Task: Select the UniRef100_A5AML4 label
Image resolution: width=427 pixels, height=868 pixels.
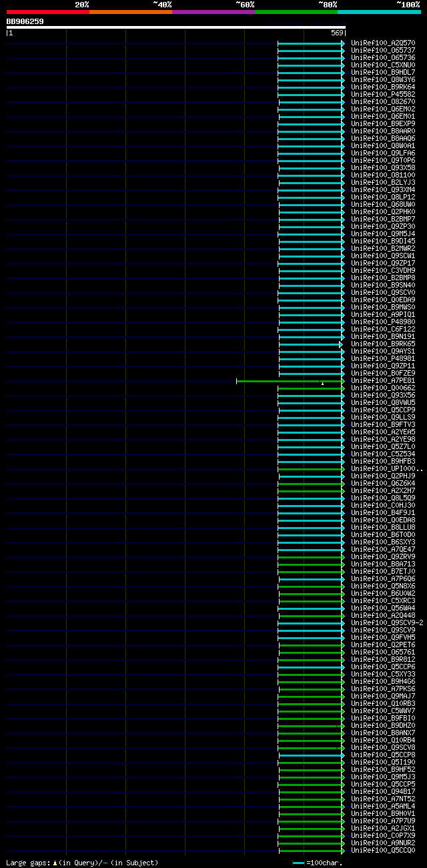Action: 383,806
